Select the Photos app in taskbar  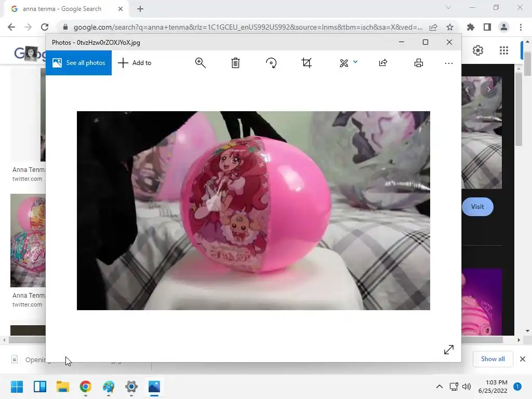(x=154, y=387)
